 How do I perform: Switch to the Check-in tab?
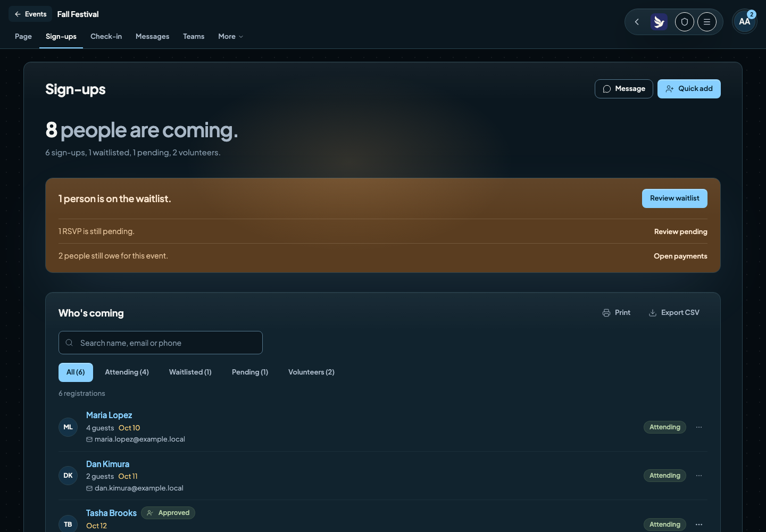[106, 37]
